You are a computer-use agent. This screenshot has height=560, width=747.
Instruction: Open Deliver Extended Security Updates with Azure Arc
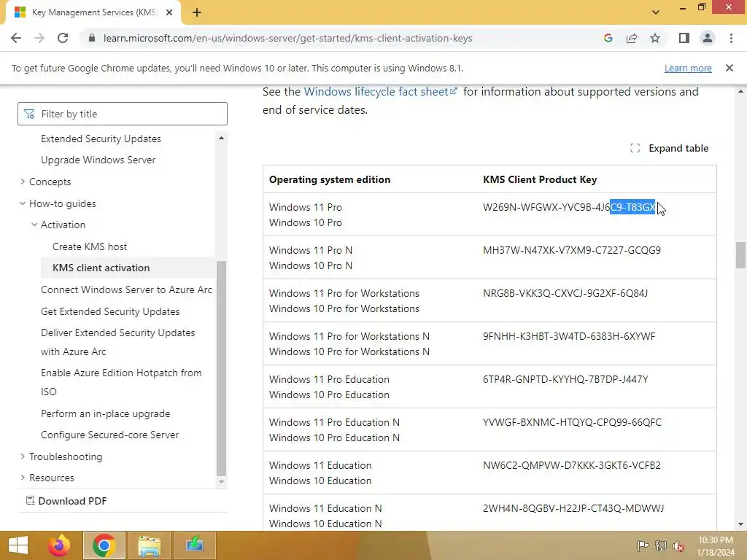point(117,342)
